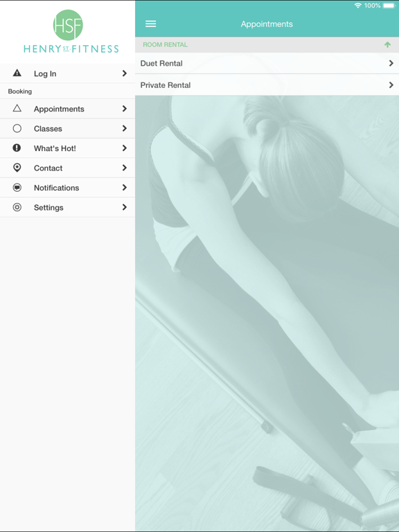Click the location pin icon beside Contact
Screen dimensions: 399x532
[x=17, y=168]
